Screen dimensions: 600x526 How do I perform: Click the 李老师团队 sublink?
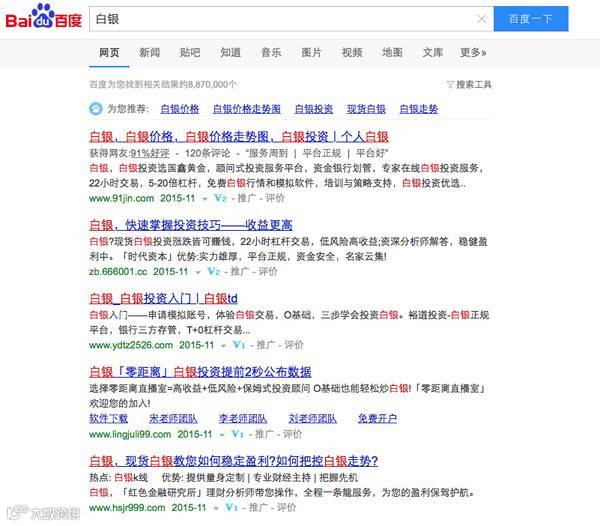click(243, 419)
